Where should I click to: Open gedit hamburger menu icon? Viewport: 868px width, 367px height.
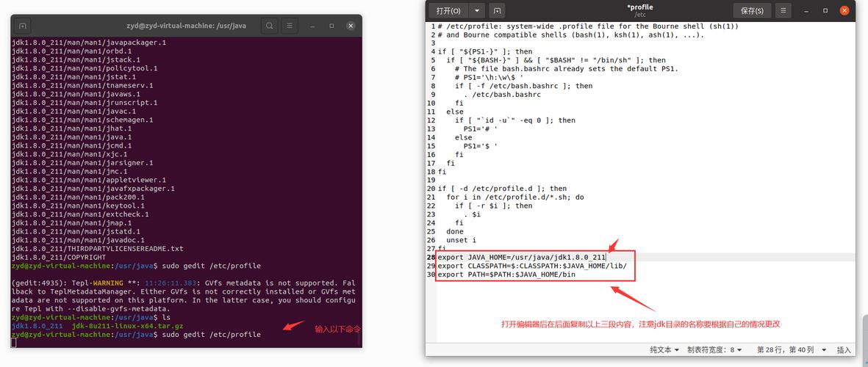(x=783, y=10)
